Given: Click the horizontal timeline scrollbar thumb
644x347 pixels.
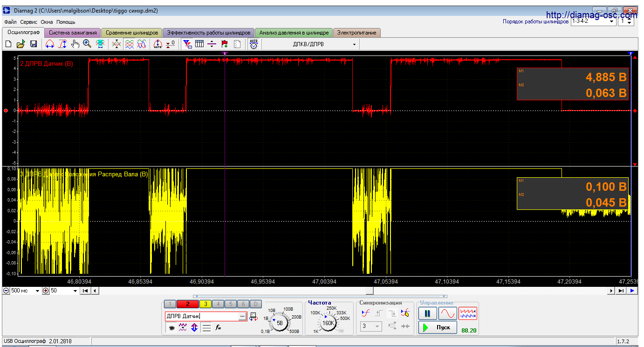Looking at the screenshot, I should [369, 291].
